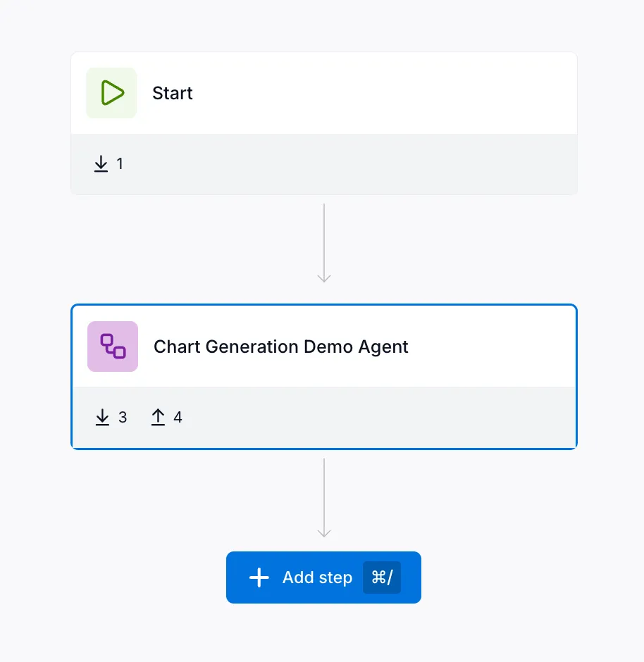Click the download arrow icon under Start
The width and height of the screenshot is (644, 662).
coord(101,163)
